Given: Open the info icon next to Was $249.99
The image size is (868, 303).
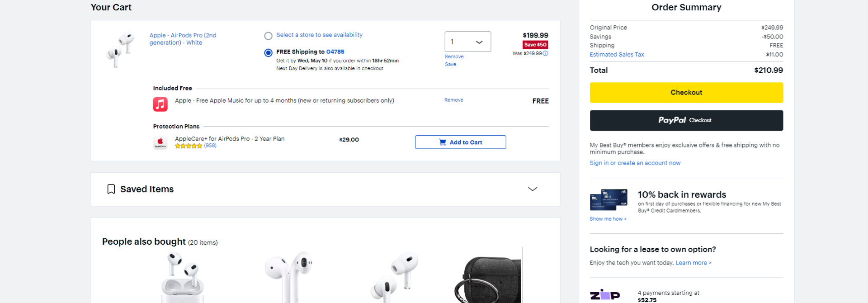Looking at the screenshot, I should click(x=545, y=53).
